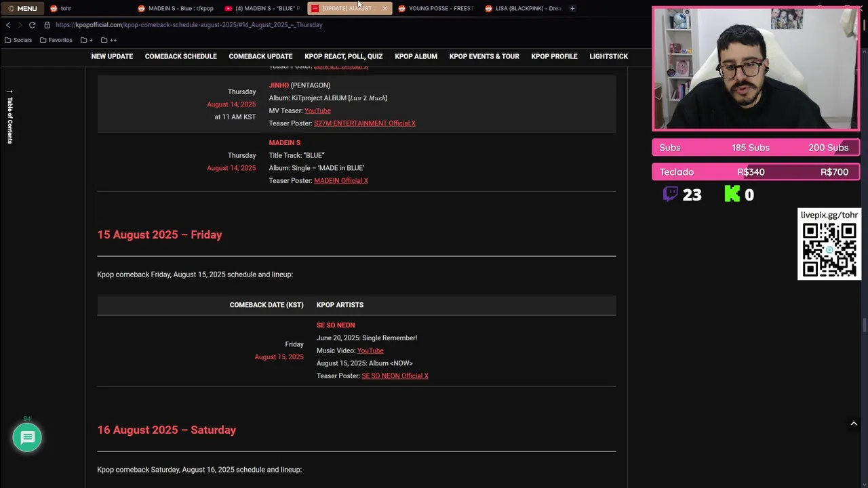Close the active UPDATE AUGUST tab
868x488 pixels.
click(x=384, y=8)
